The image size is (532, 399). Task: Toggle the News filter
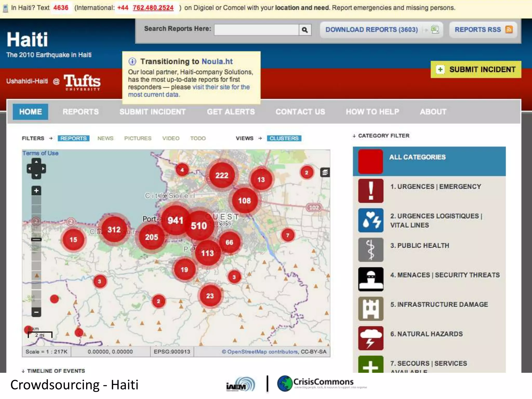(105, 138)
